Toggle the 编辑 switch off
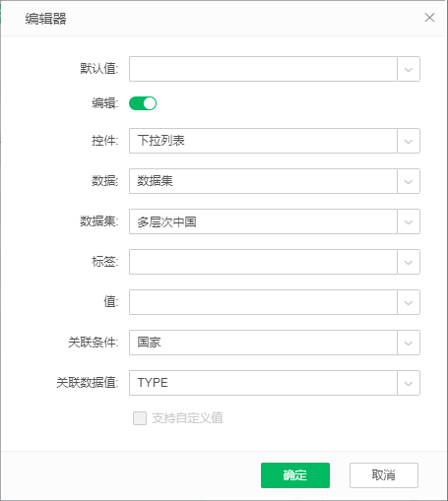 coord(143,103)
